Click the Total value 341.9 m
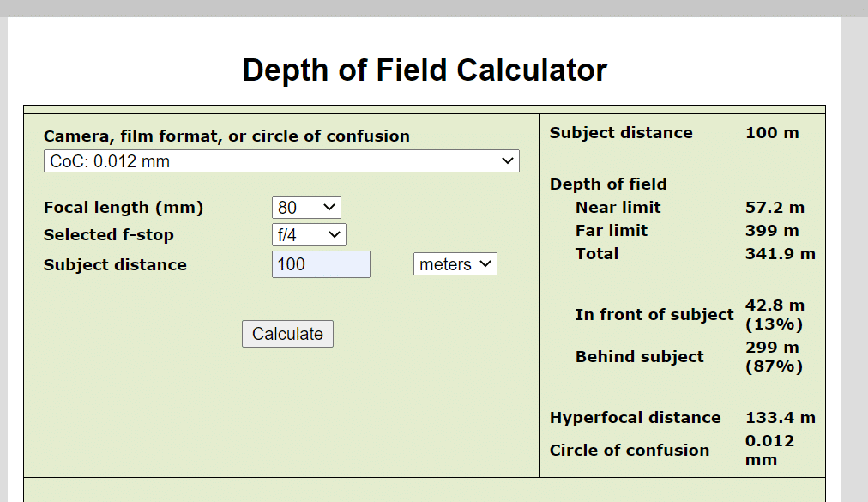The height and width of the screenshot is (502, 868). 780,254
